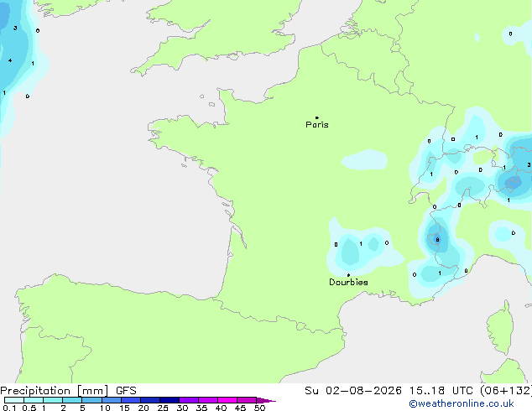The width and height of the screenshot is (532, 411).
Task: Pick the 5–10 mm legend color swatch
Action: coord(91,400)
